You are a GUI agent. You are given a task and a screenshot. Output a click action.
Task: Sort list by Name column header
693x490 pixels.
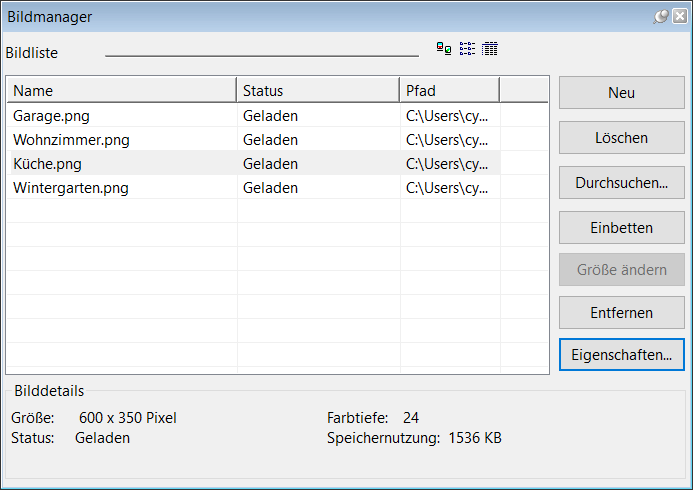coord(122,91)
